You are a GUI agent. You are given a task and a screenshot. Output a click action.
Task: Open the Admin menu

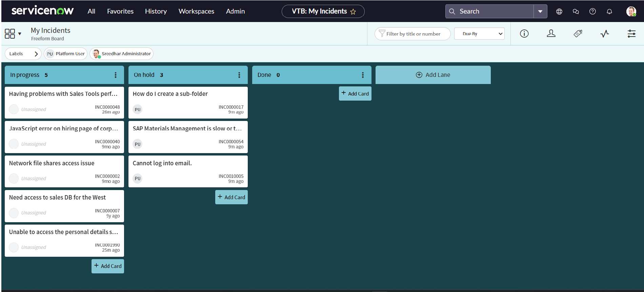point(235,11)
